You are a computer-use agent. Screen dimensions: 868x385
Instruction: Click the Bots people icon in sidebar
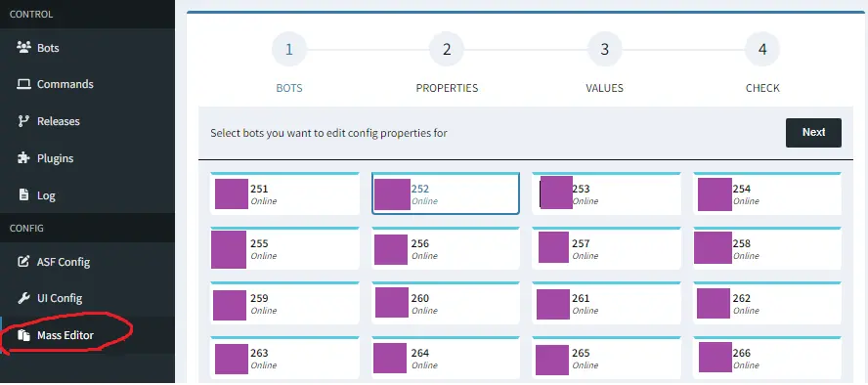click(23, 48)
